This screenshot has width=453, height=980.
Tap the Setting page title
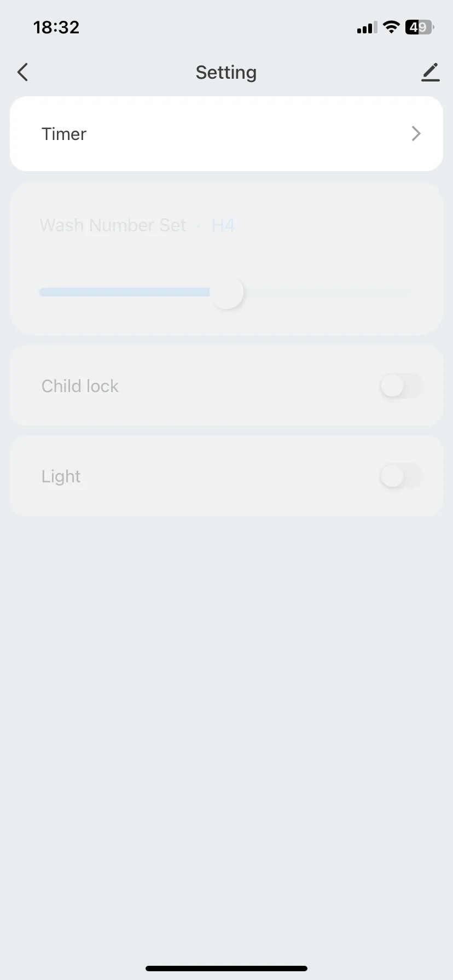click(226, 72)
